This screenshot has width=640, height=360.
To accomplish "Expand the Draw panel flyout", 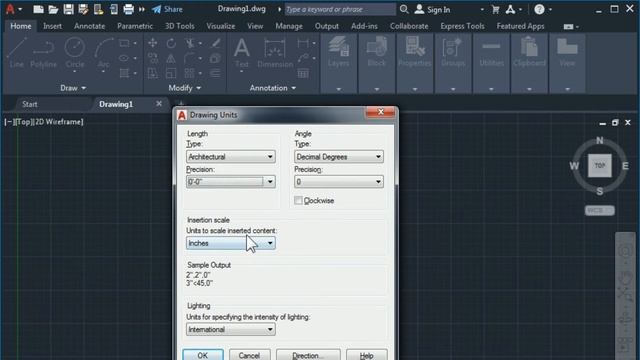I will 73,88.
